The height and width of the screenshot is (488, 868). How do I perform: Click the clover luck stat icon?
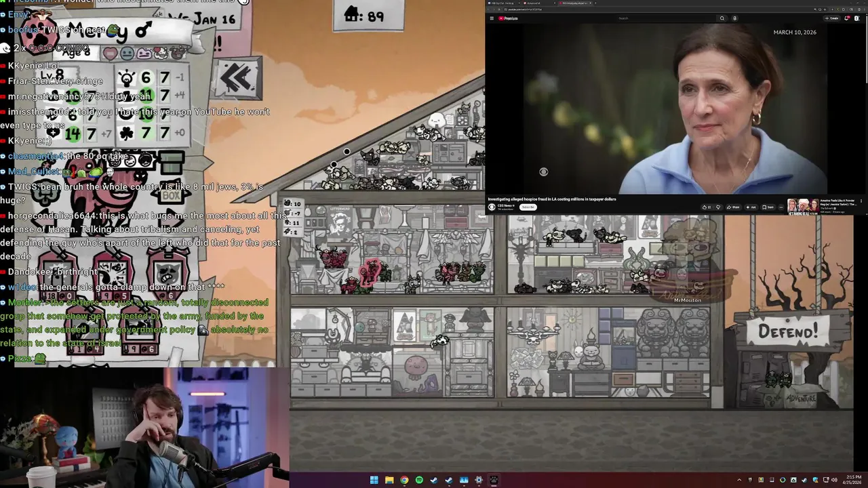pos(126,133)
